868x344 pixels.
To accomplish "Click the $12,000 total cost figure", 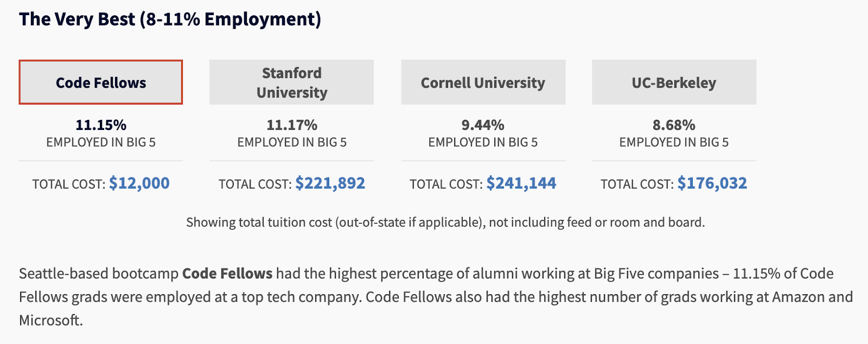I will pos(139,183).
